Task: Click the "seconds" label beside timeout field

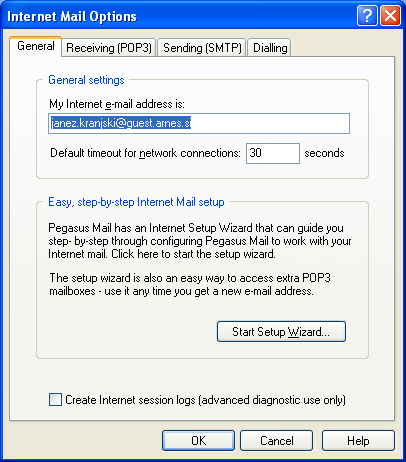Action: pyautogui.click(x=324, y=153)
